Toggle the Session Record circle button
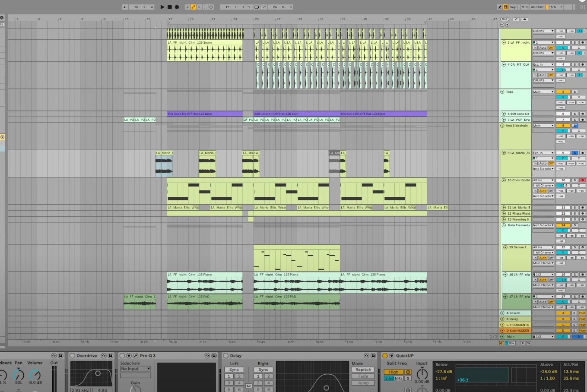This screenshot has height=392, width=587. pyautogui.click(x=211, y=7)
